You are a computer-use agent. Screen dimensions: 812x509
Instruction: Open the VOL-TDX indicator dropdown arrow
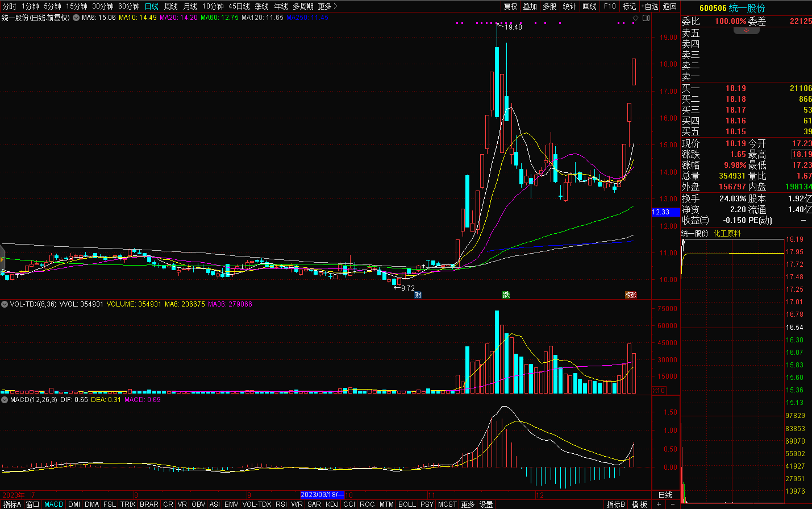coord(5,304)
